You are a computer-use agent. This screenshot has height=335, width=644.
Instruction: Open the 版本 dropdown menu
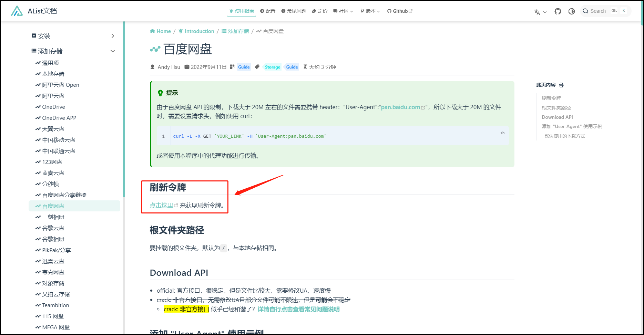(370, 11)
